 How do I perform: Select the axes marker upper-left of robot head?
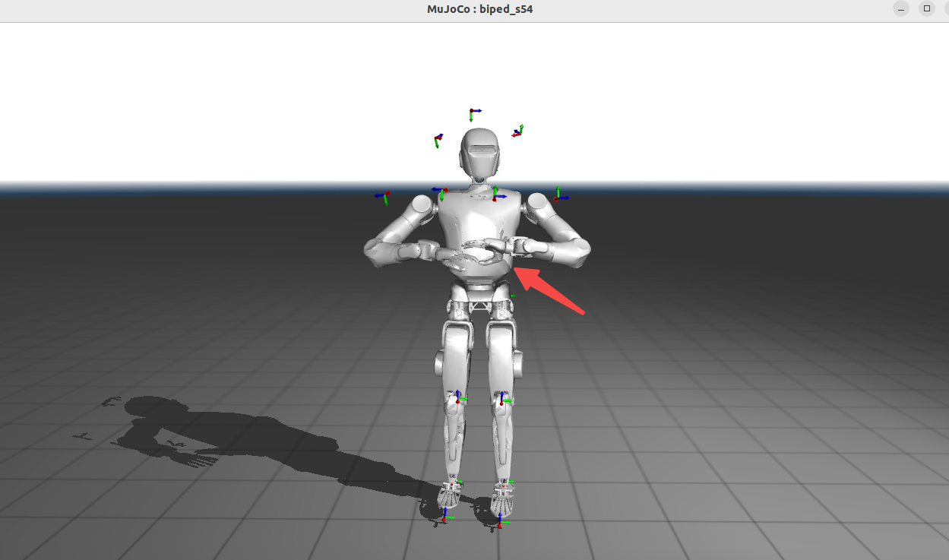(438, 139)
